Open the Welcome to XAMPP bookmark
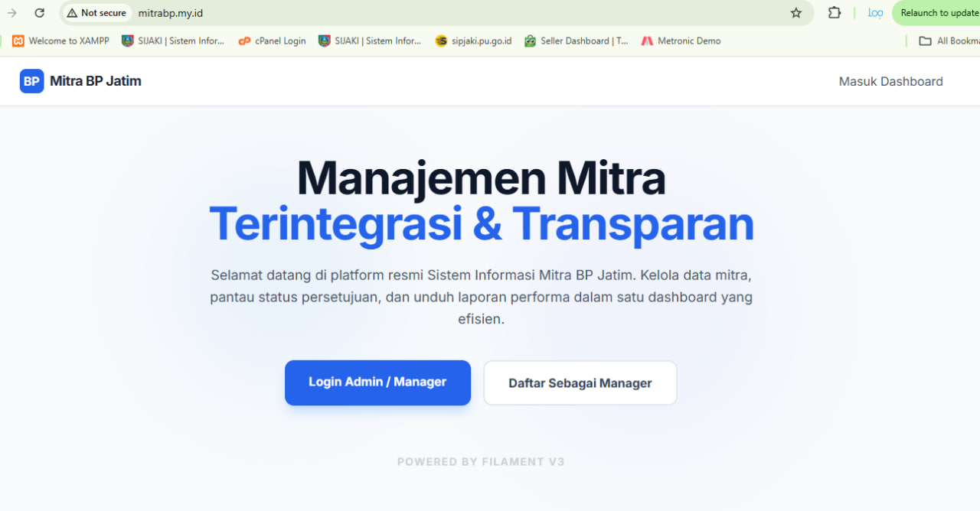The height and width of the screenshot is (511, 980). [60, 41]
